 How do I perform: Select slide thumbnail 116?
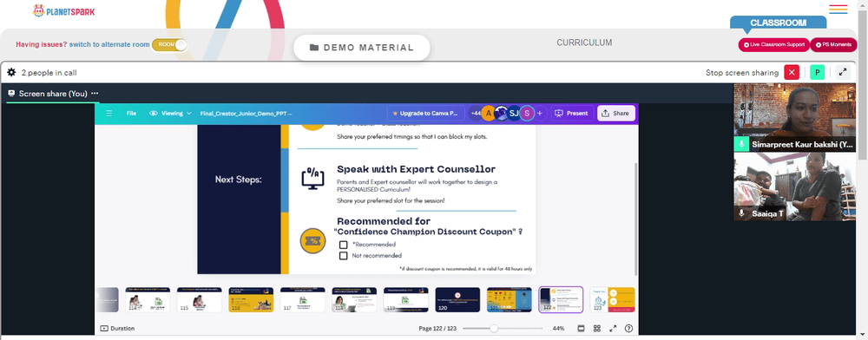pos(251,299)
